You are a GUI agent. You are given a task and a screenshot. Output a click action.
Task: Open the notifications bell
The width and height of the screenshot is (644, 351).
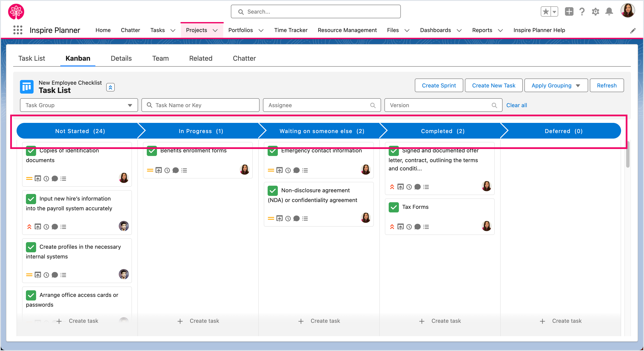609,11
